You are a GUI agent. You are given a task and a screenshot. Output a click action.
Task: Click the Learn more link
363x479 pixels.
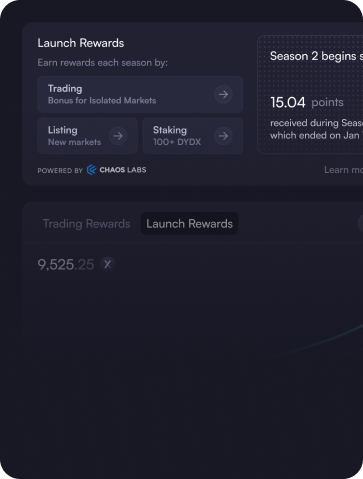[x=344, y=170]
